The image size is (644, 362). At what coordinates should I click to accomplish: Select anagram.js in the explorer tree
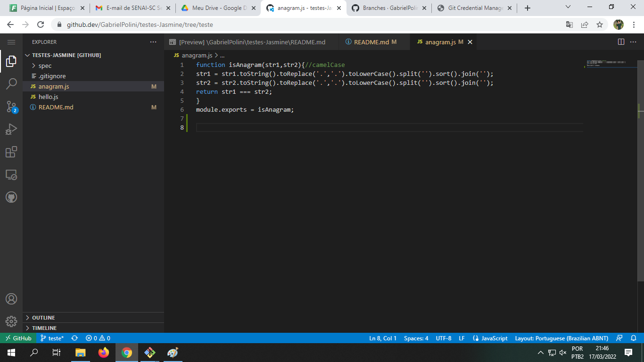[x=93, y=86]
